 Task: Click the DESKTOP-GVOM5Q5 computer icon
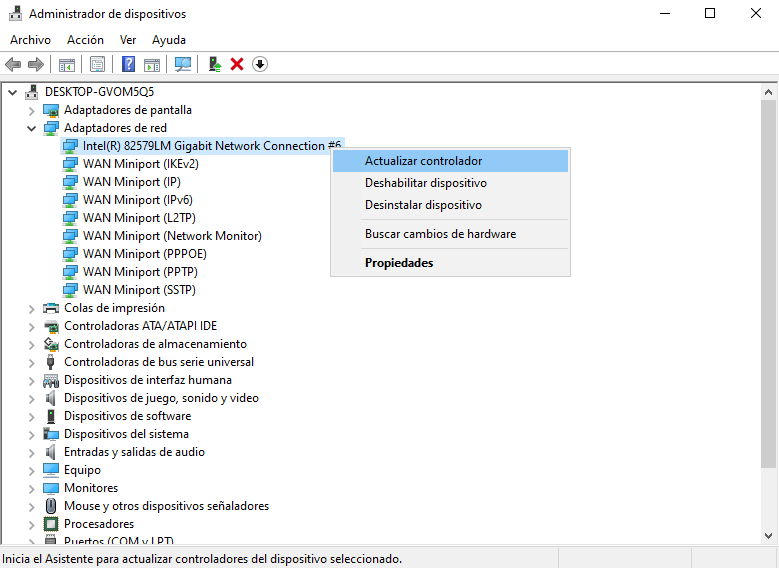point(32,92)
